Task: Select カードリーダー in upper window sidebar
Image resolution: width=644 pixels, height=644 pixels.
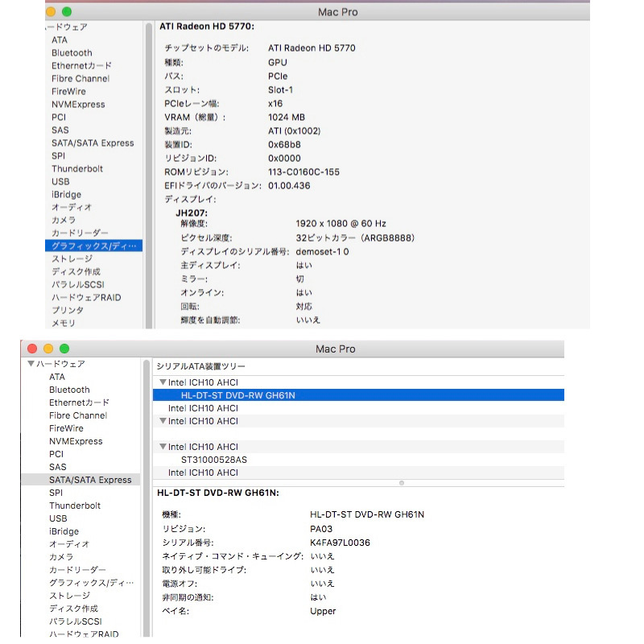Action: [80, 233]
